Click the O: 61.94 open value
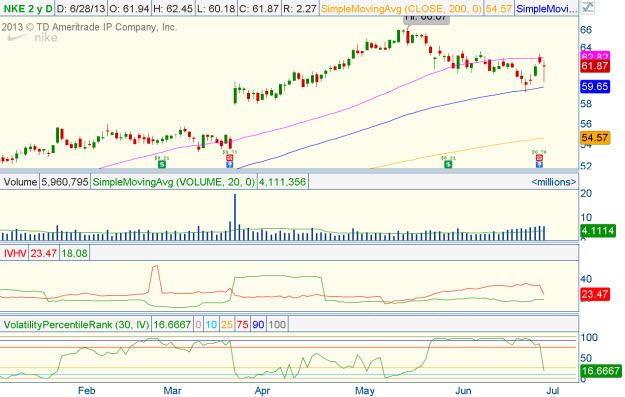 (x=130, y=8)
